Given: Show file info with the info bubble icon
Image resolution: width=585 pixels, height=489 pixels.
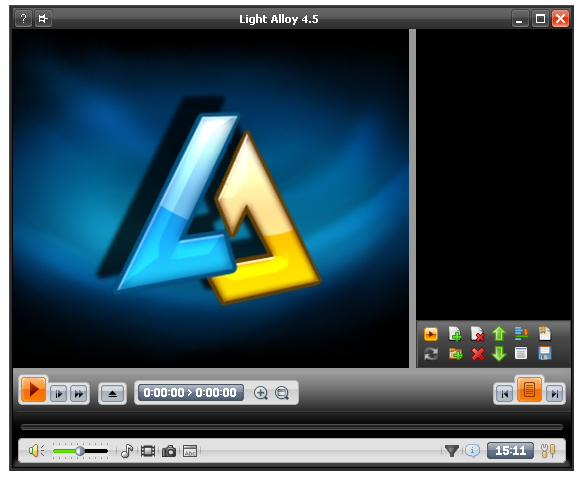Looking at the screenshot, I should [x=472, y=451].
